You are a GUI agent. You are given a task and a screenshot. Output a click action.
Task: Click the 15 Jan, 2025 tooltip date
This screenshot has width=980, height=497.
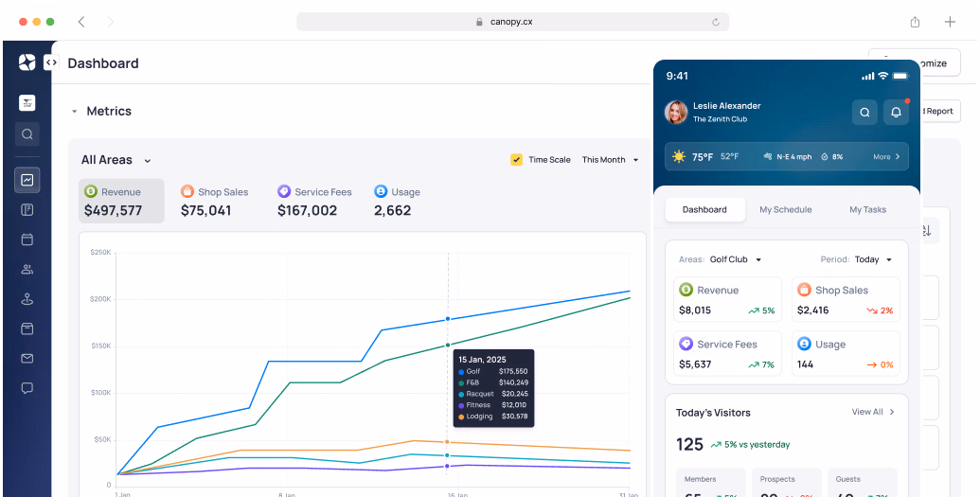click(483, 360)
